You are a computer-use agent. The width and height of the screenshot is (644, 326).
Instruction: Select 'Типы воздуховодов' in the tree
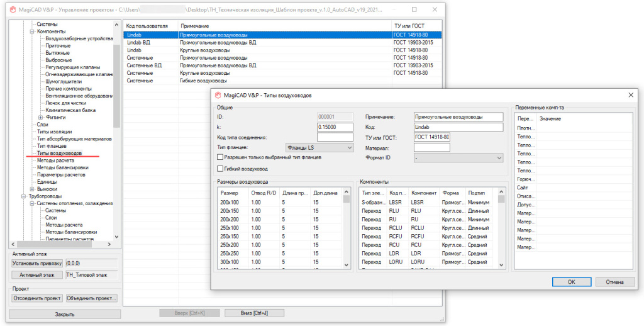tap(59, 153)
